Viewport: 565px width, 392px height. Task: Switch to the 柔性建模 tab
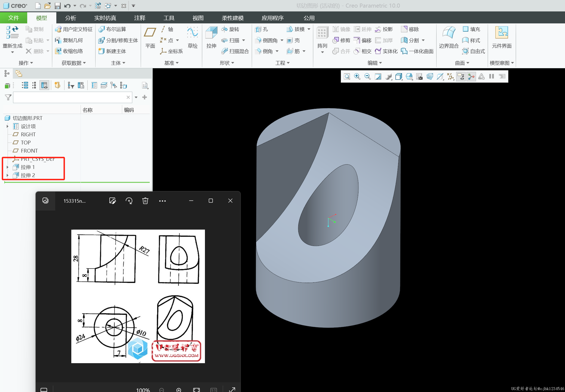(x=232, y=18)
